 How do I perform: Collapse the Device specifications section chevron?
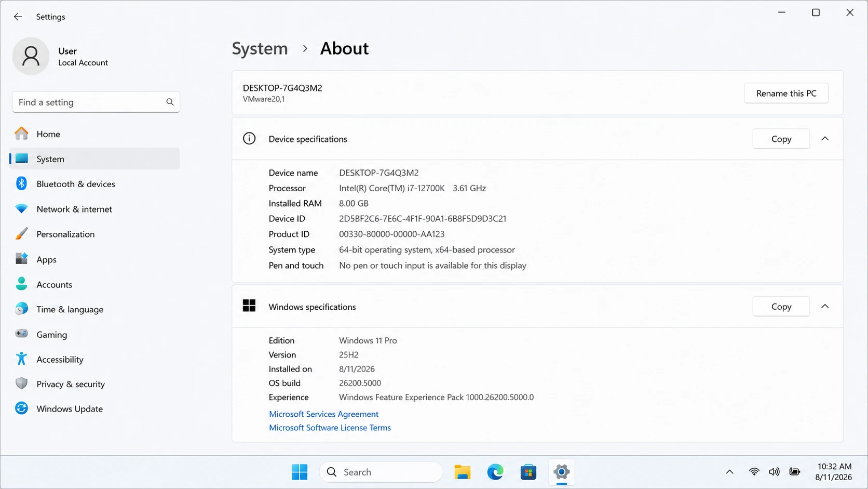coord(825,139)
